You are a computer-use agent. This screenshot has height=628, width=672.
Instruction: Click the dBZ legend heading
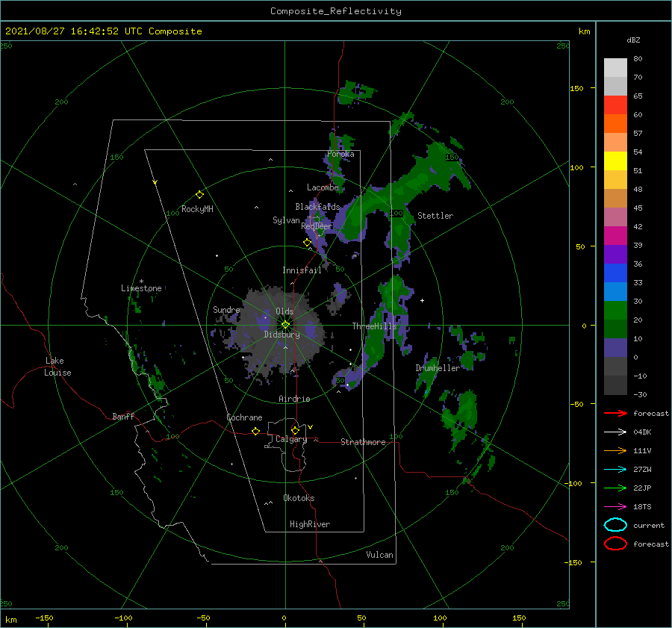pos(633,40)
